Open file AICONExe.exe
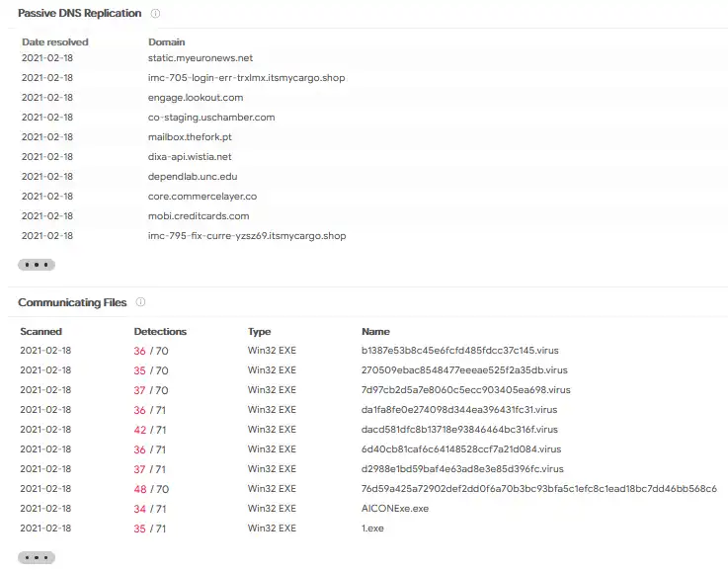728x570 pixels. click(395, 509)
